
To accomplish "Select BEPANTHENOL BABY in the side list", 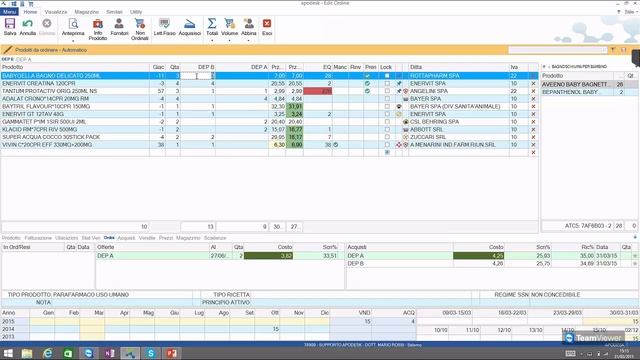I will (x=577, y=92).
